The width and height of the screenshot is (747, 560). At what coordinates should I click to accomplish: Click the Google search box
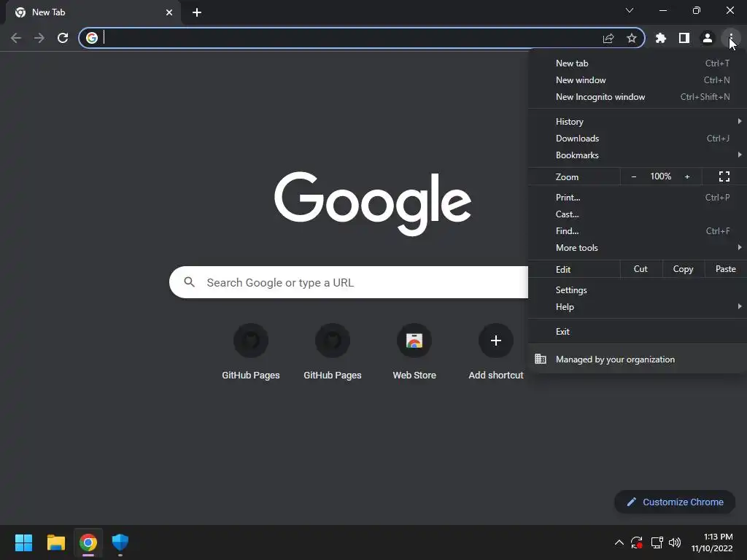click(349, 282)
